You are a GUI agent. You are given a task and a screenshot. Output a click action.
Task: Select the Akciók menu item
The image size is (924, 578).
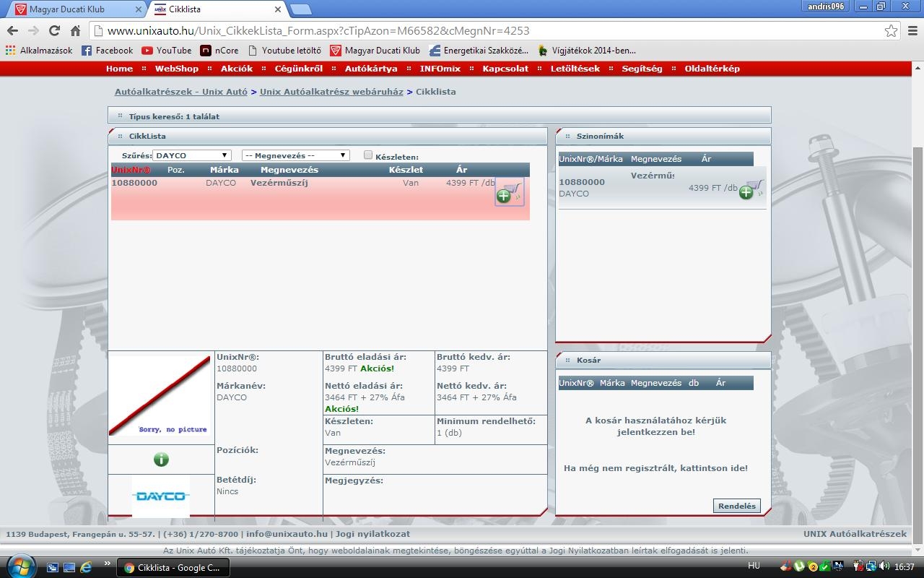[237, 69]
